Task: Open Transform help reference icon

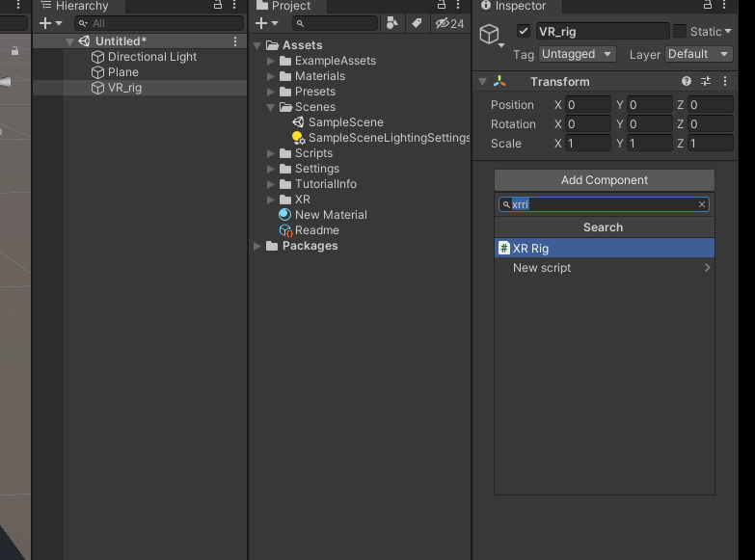Action: (x=687, y=81)
